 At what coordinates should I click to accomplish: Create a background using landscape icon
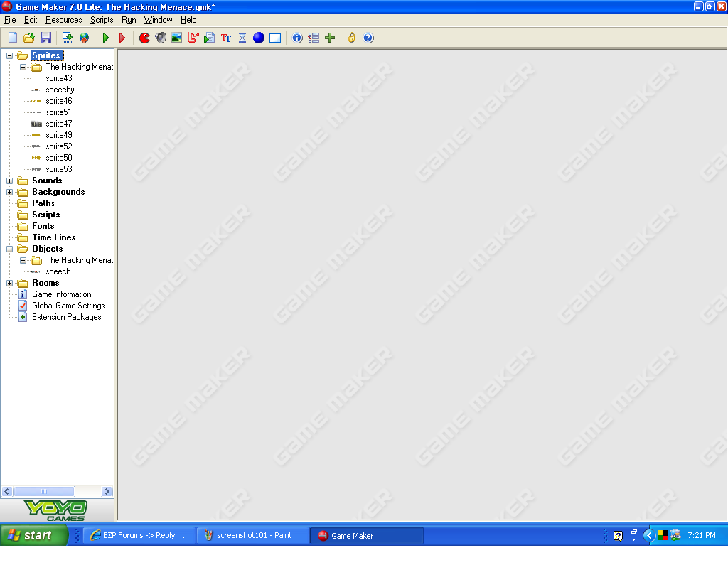coord(177,38)
